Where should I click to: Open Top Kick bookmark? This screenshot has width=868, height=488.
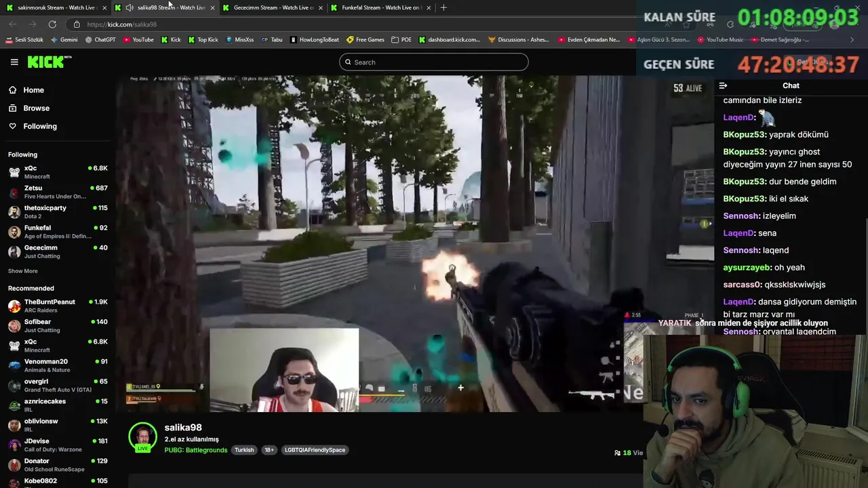pyautogui.click(x=203, y=40)
